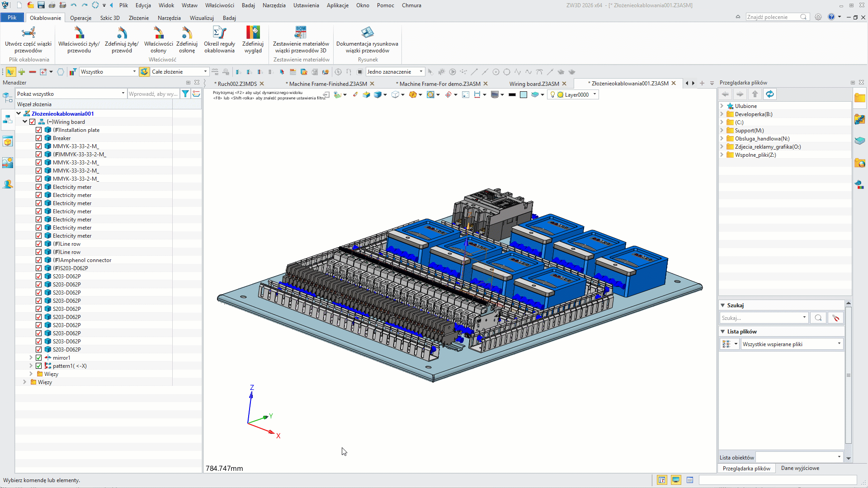
Task: Expand the pattern1 tree node
Action: coord(31,366)
